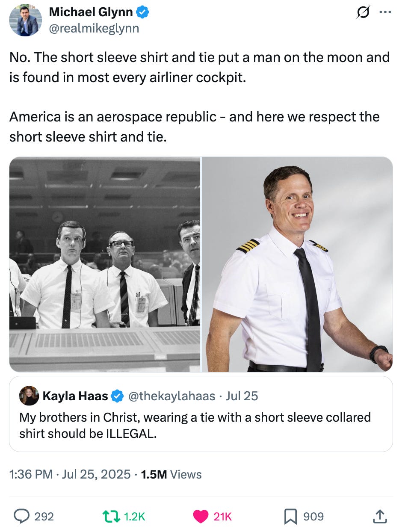Click the 1.5M Views count
Viewport: 402px width, 532px height.
(x=171, y=474)
